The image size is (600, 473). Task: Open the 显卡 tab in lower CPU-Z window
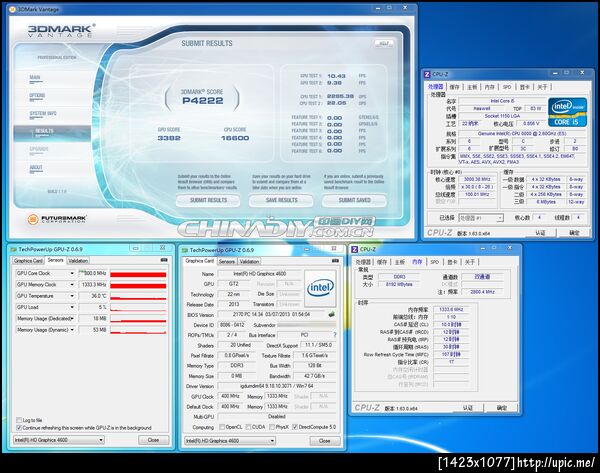click(452, 262)
